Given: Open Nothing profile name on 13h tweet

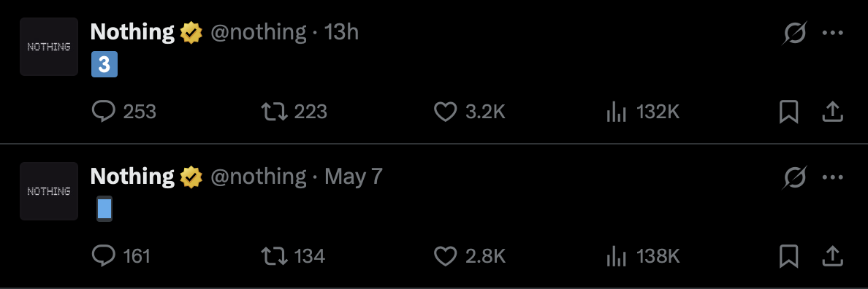Looking at the screenshot, I should click(132, 32).
